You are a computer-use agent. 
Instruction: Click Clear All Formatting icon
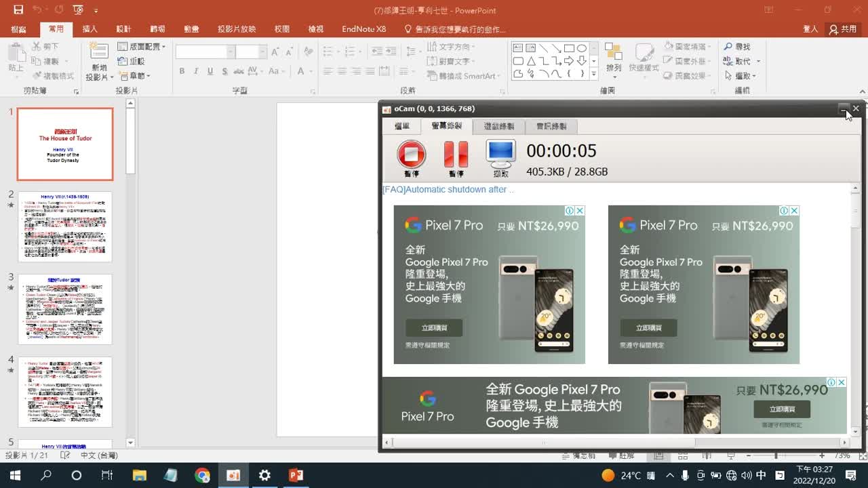coord(309,52)
